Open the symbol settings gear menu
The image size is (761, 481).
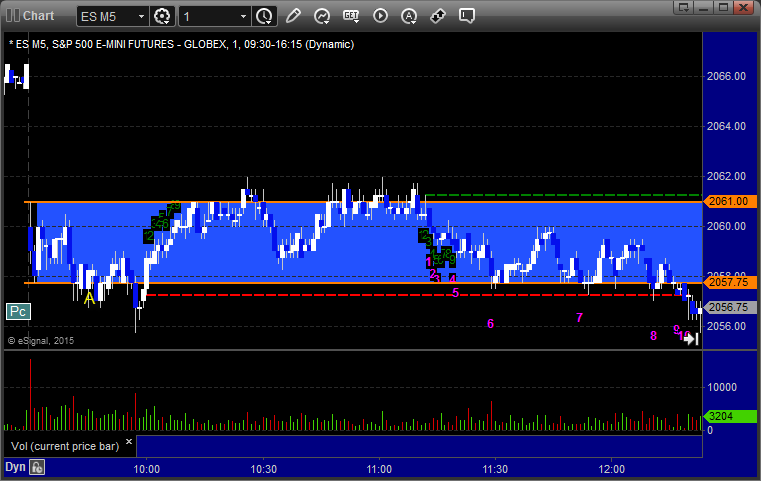tap(162, 16)
